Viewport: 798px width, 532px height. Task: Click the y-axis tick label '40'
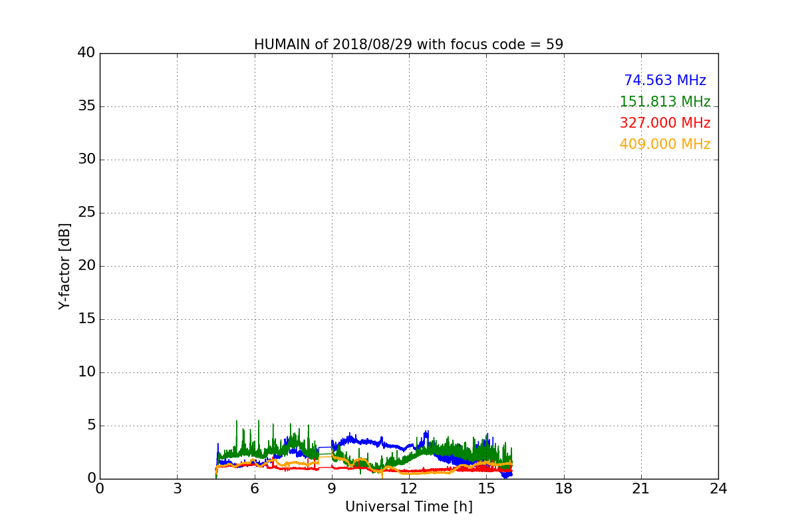coord(86,53)
